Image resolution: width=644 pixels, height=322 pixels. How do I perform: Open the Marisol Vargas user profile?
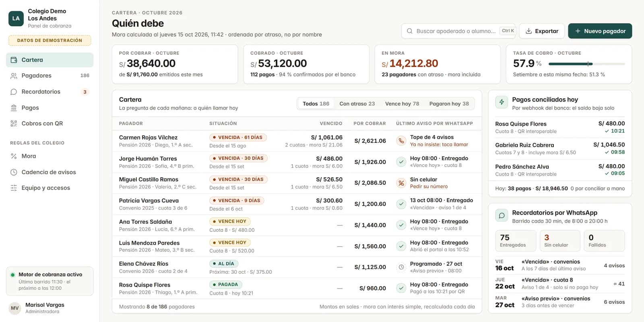point(50,308)
